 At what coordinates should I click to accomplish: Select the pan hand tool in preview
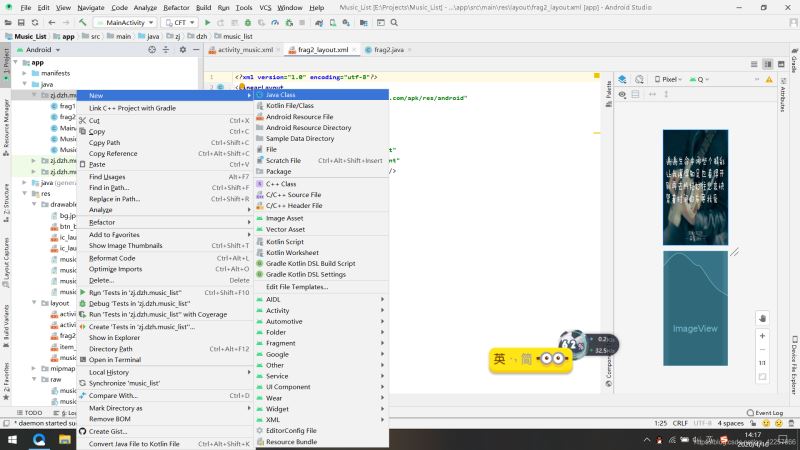click(762, 318)
